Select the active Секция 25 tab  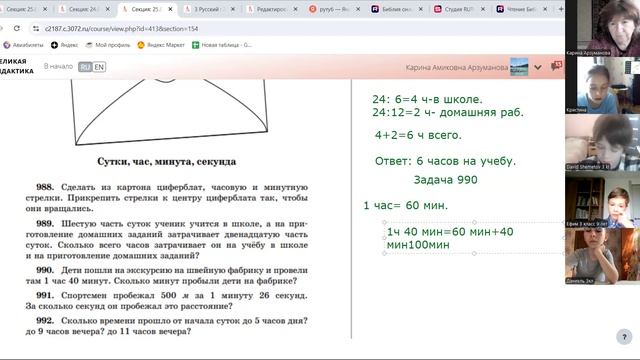coord(147,9)
